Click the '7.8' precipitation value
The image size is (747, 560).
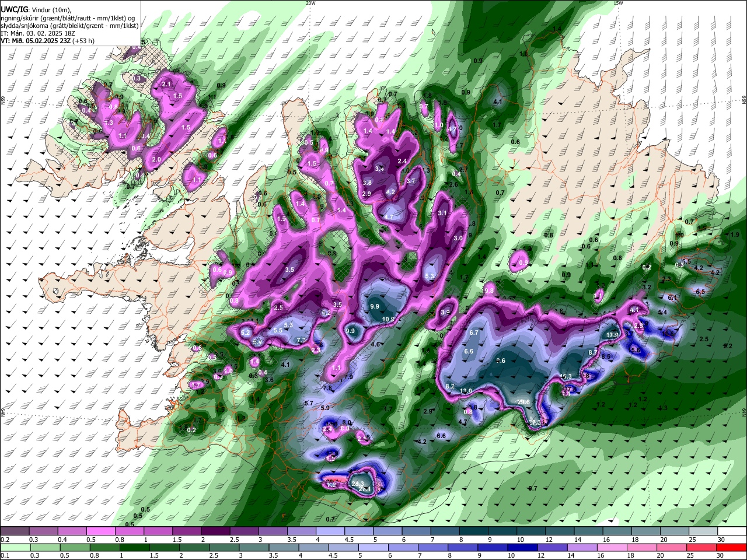(327, 388)
